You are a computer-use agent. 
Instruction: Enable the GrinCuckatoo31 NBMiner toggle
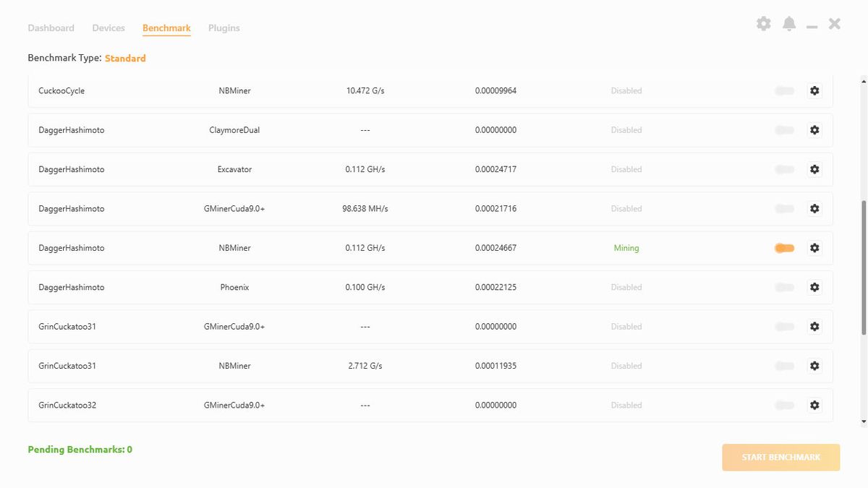click(784, 366)
